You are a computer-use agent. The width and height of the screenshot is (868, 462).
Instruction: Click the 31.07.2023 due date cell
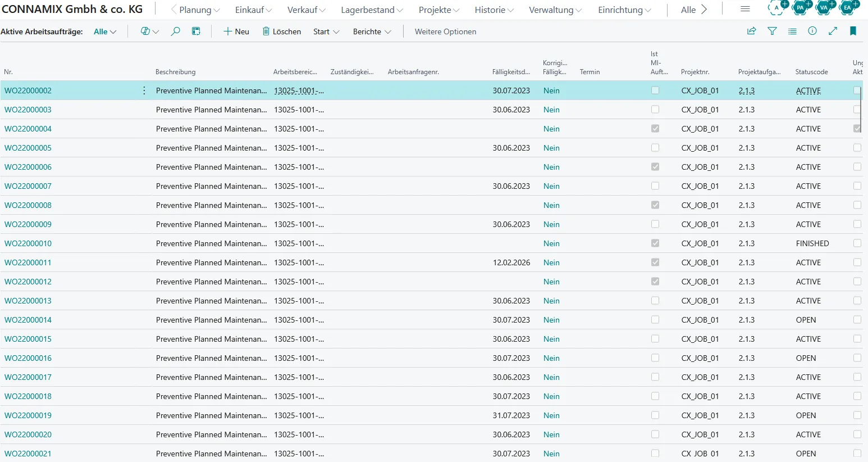point(511,415)
